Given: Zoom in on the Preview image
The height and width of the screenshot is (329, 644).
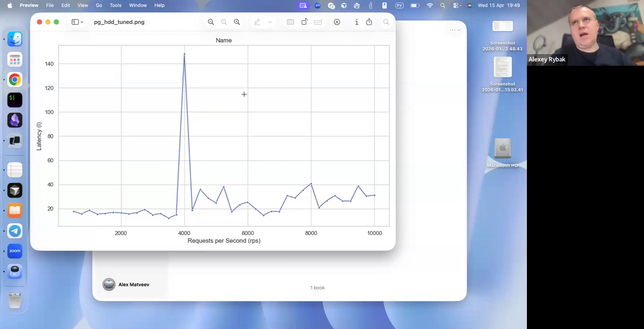Looking at the screenshot, I should coord(237,22).
